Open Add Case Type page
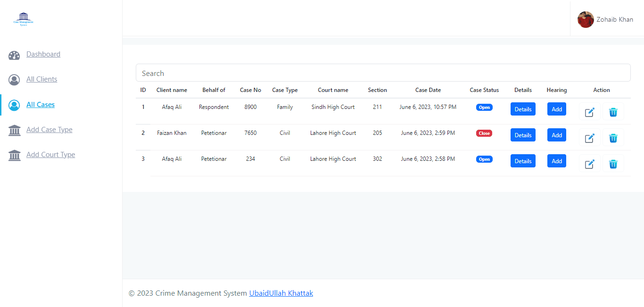This screenshot has width=644, height=307. 49,130
